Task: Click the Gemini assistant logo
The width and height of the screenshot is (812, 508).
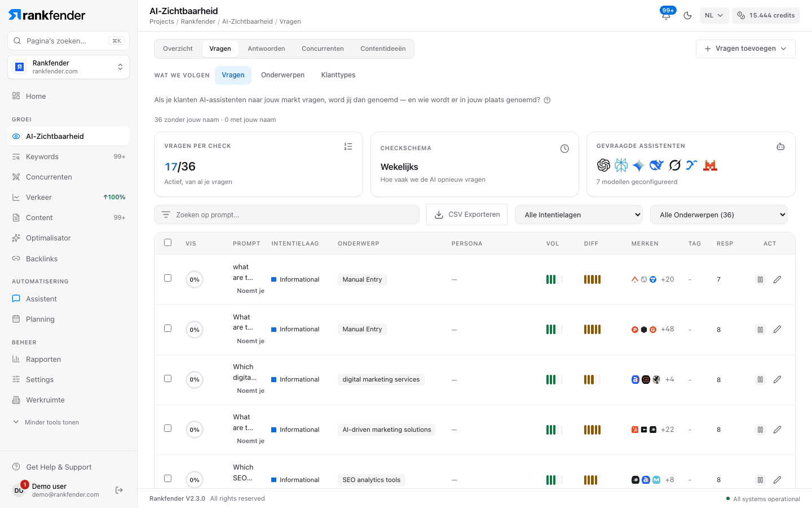Action: tap(638, 165)
